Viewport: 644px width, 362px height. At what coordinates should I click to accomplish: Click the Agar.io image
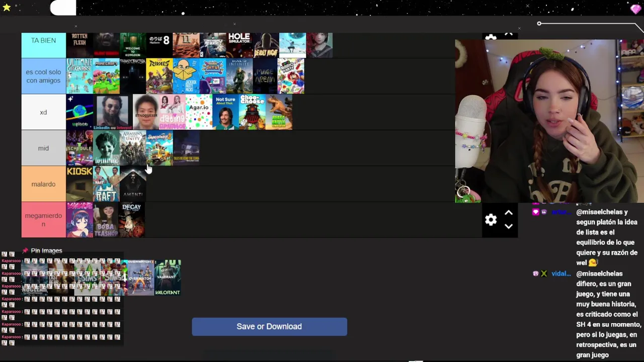199,112
